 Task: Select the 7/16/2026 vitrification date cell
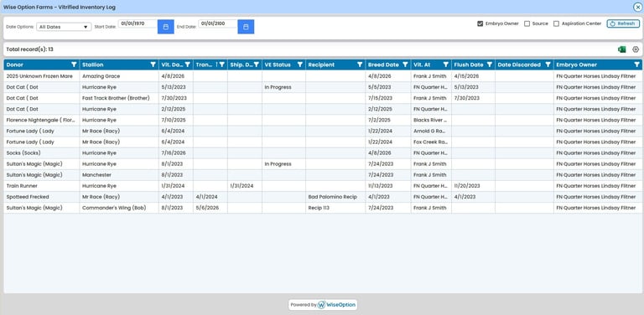tap(176, 153)
